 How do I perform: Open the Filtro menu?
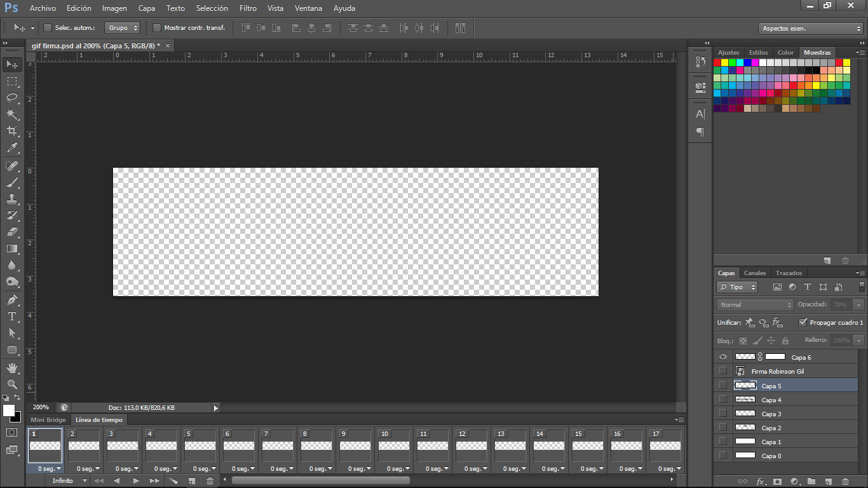coord(248,8)
